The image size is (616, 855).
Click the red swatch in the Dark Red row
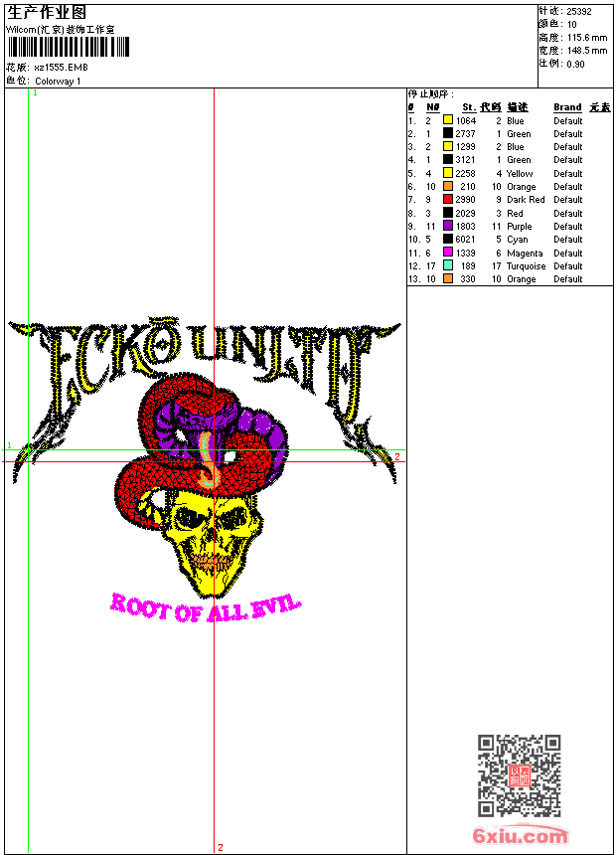[x=447, y=199]
